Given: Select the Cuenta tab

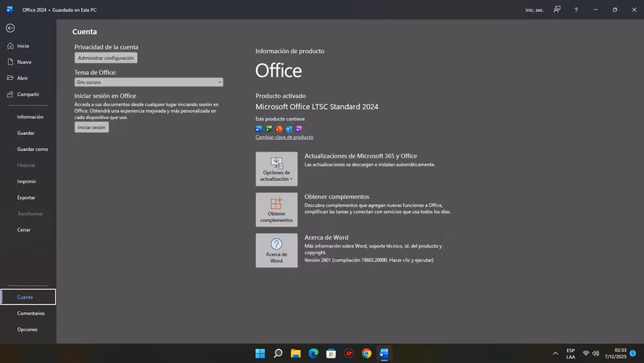Looking at the screenshot, I should pyautogui.click(x=28, y=297).
